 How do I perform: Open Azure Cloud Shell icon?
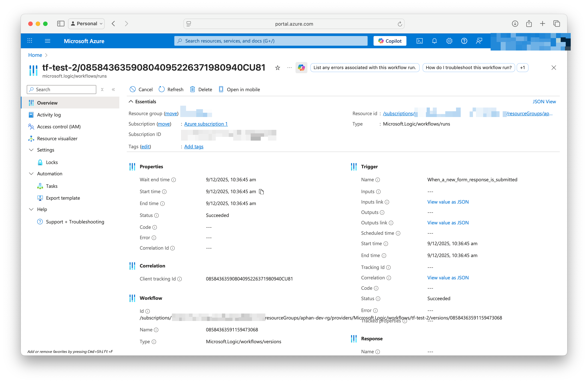pyautogui.click(x=419, y=41)
